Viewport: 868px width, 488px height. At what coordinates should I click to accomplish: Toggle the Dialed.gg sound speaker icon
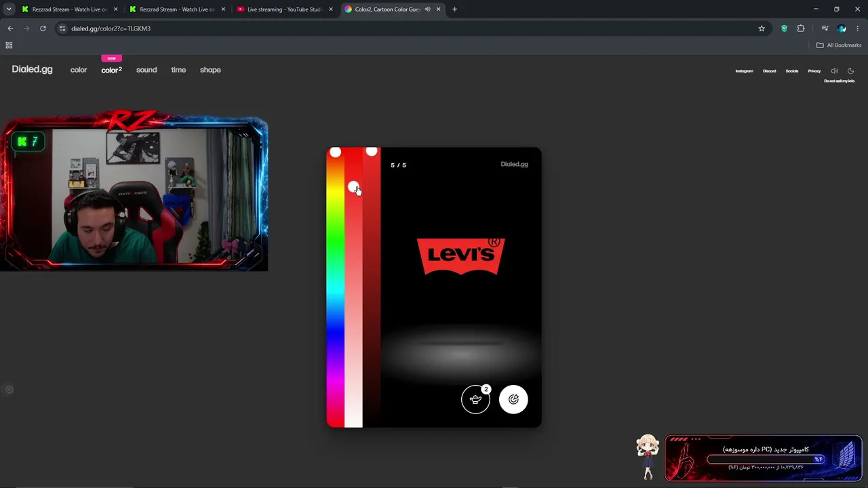tap(834, 71)
